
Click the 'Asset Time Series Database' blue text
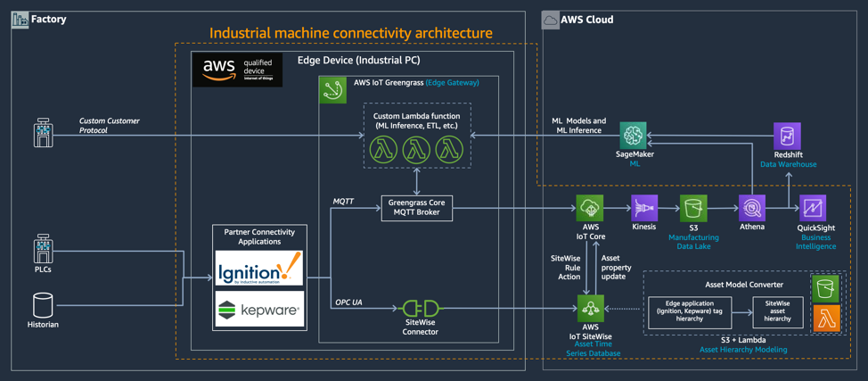point(593,349)
